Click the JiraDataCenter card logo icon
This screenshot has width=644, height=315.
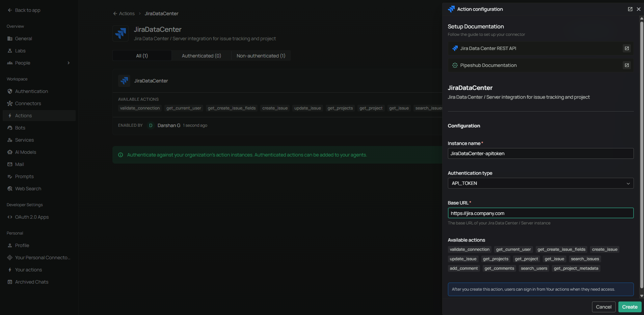124,81
